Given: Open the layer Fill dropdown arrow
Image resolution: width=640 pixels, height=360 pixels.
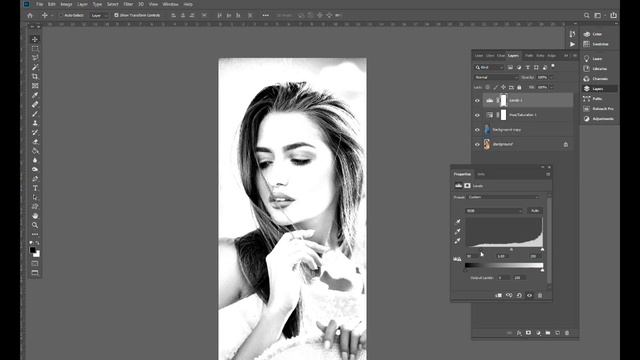Looking at the screenshot, I should tap(551, 87).
